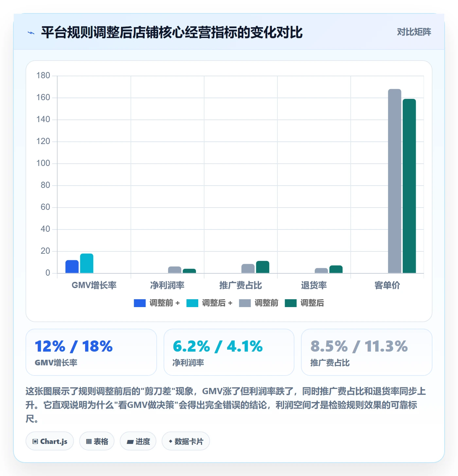Click the green 退货率 bar
Image resolution: width=458 pixels, height=476 pixels.
point(336,269)
